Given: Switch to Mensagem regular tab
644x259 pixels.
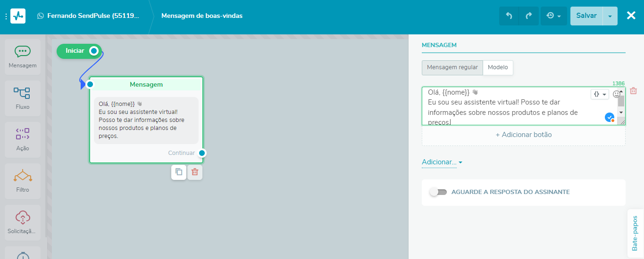Looking at the screenshot, I should pos(452,67).
